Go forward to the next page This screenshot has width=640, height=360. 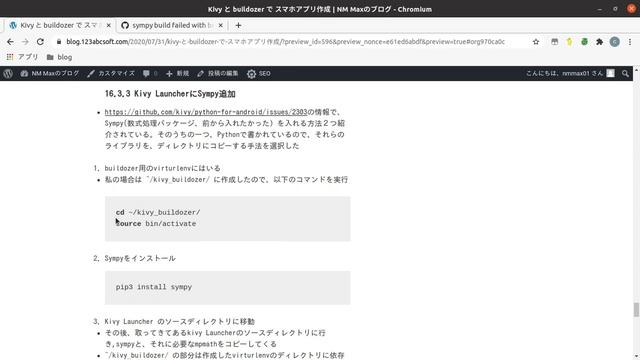tap(25, 42)
